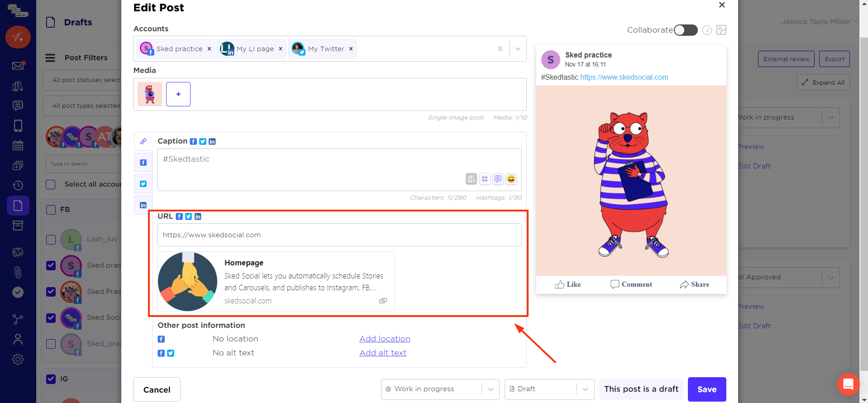Open the comments icon in left sidebar

point(18,106)
